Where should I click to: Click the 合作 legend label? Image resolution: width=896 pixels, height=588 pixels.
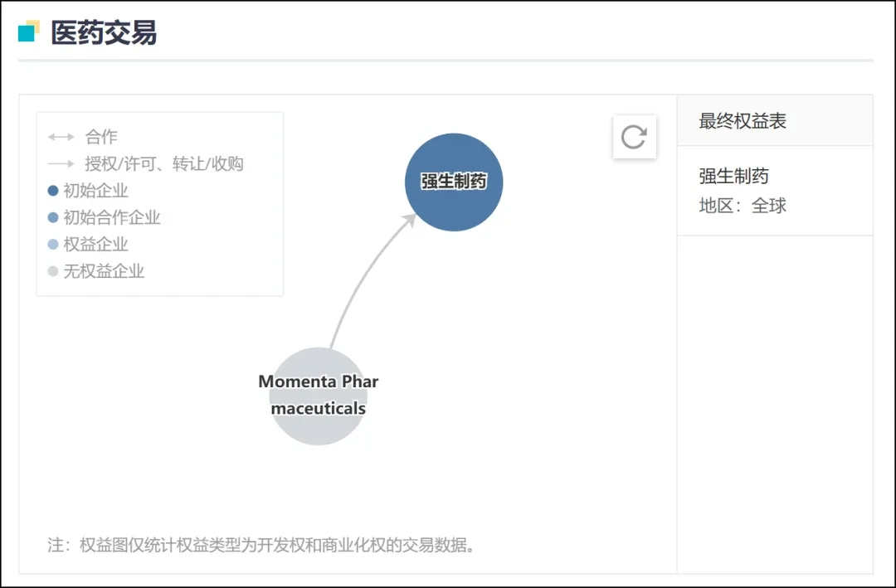point(101,137)
